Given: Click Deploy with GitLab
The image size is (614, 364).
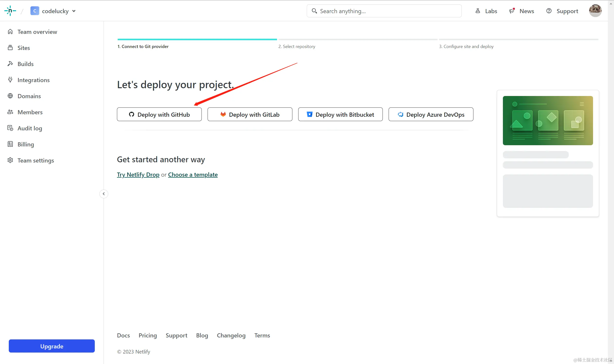Looking at the screenshot, I should [x=250, y=114].
